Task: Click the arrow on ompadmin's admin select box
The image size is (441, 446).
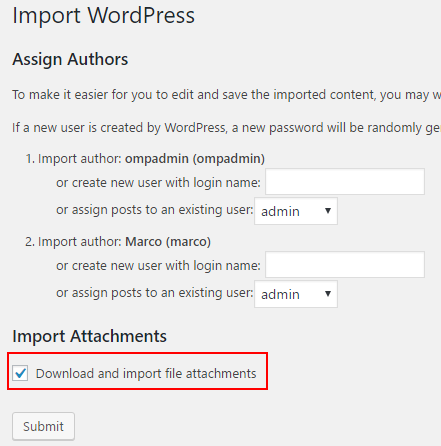Action: pyautogui.click(x=328, y=211)
